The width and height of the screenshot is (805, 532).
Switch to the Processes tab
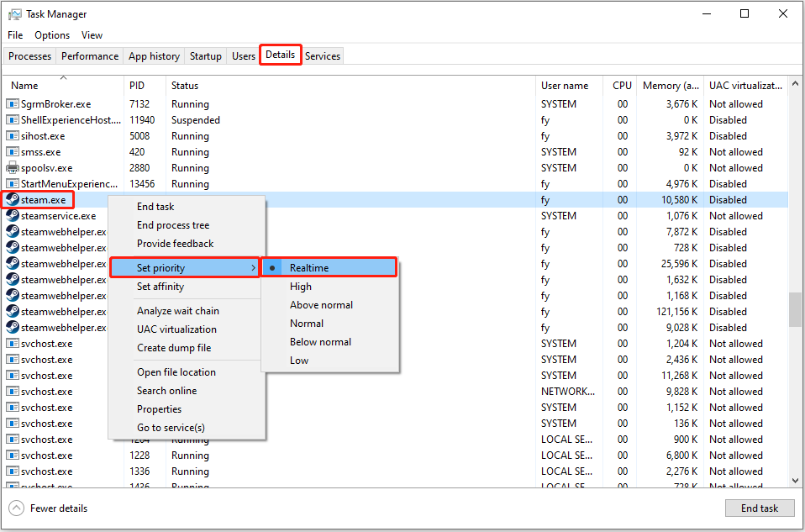(x=29, y=56)
